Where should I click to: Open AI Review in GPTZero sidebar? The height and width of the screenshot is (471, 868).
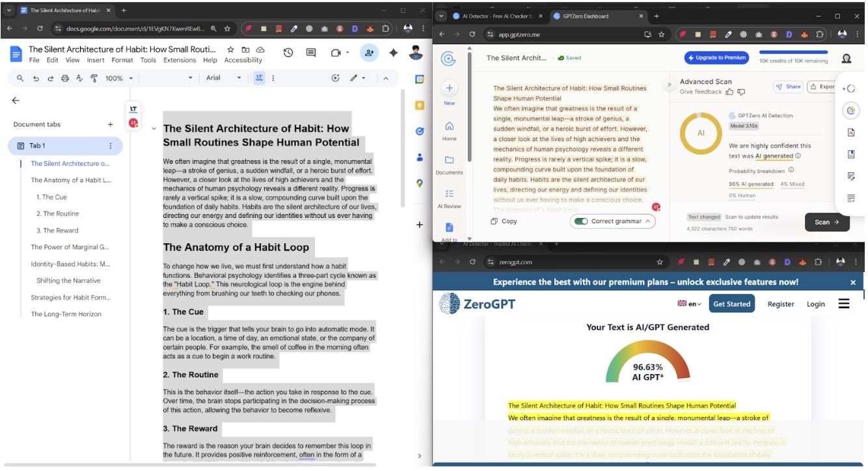449,198
